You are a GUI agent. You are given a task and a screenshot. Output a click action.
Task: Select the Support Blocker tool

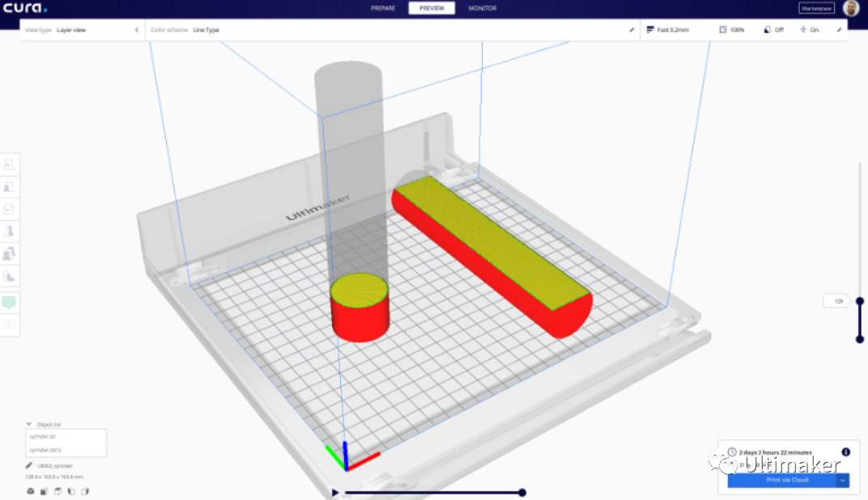point(9,276)
